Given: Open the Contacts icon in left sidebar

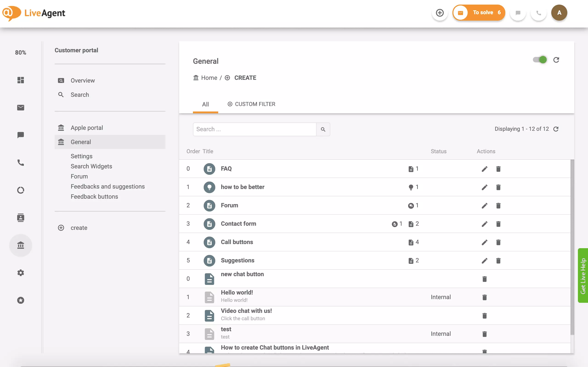Looking at the screenshot, I should coord(21,218).
